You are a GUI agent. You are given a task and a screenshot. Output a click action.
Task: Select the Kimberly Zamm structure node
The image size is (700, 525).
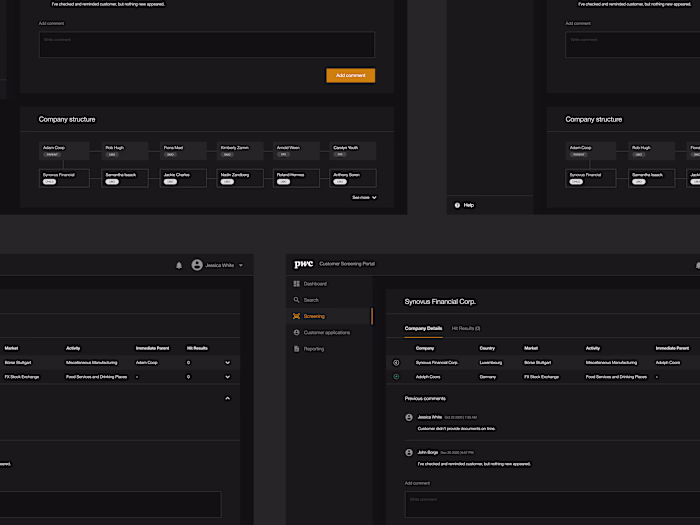point(240,151)
